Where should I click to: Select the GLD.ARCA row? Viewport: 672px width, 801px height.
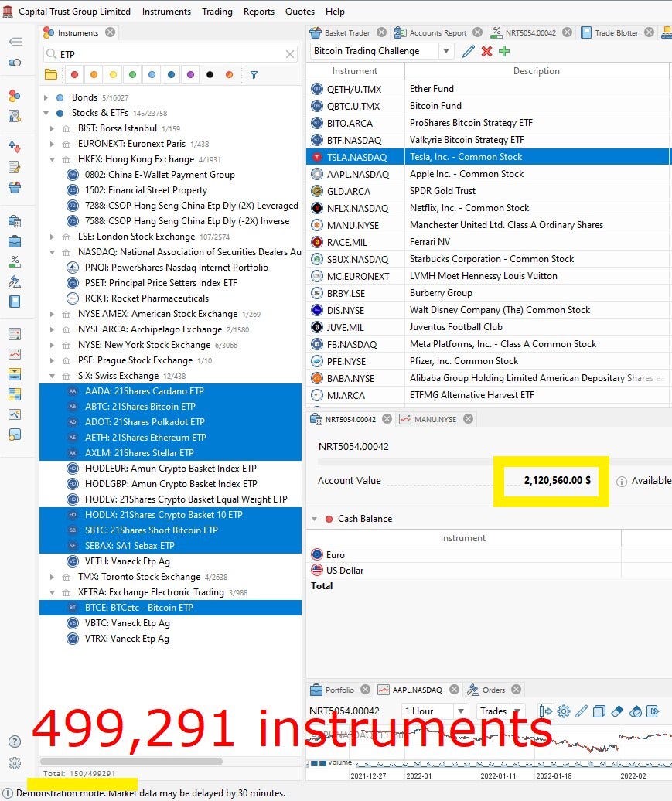[x=489, y=191]
